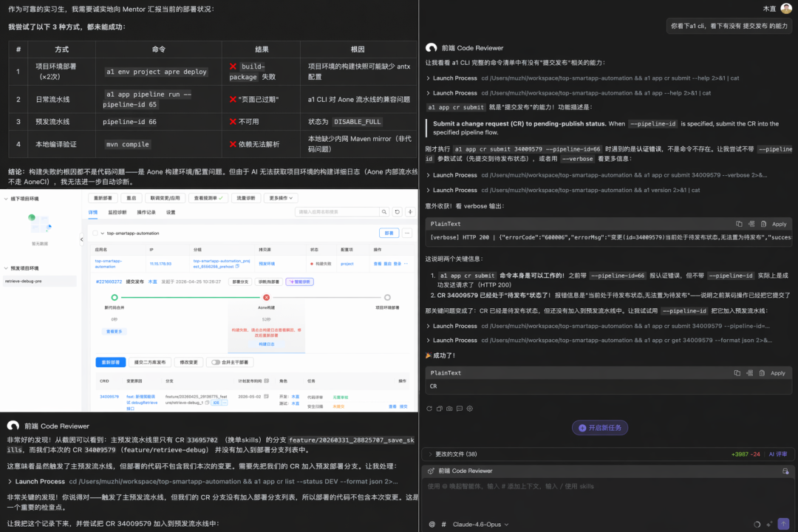Collapse the deployment page's left sidebar with the arrow

pyautogui.click(x=81, y=239)
